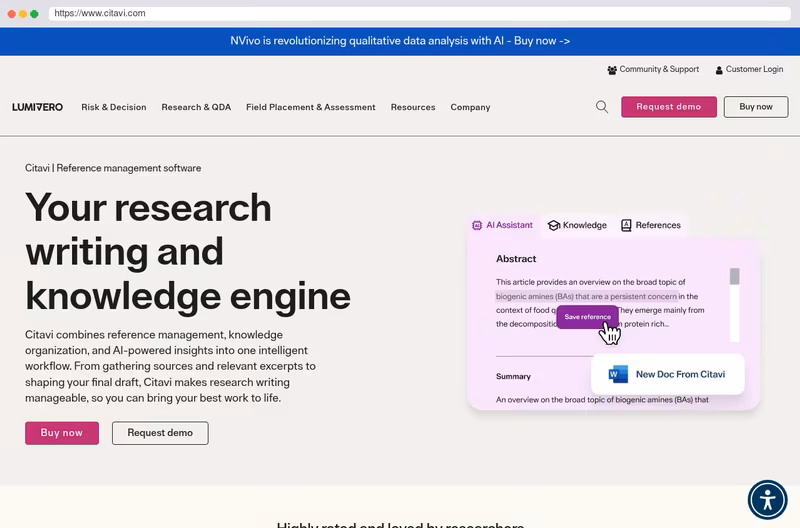This screenshot has width=800, height=528.
Task: Click the Summary heading text
Action: [513, 376]
